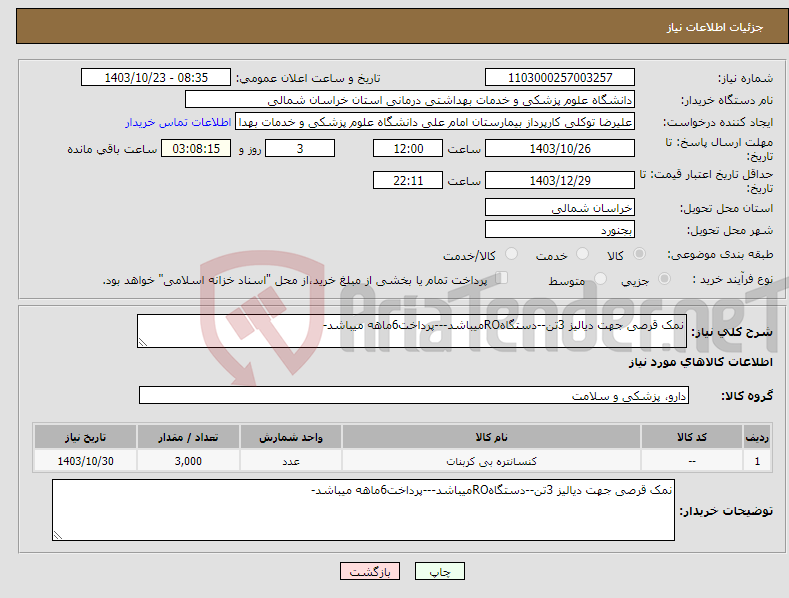
Task: Click the validity time field 22:11
Action: pyautogui.click(x=408, y=180)
